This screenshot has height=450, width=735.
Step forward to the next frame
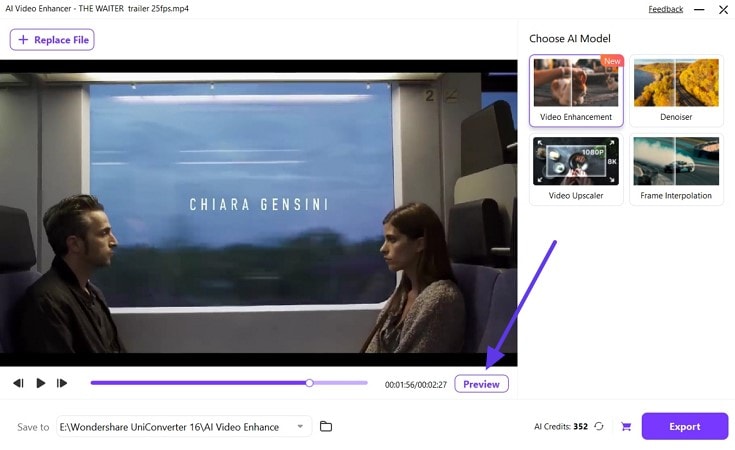click(x=61, y=383)
